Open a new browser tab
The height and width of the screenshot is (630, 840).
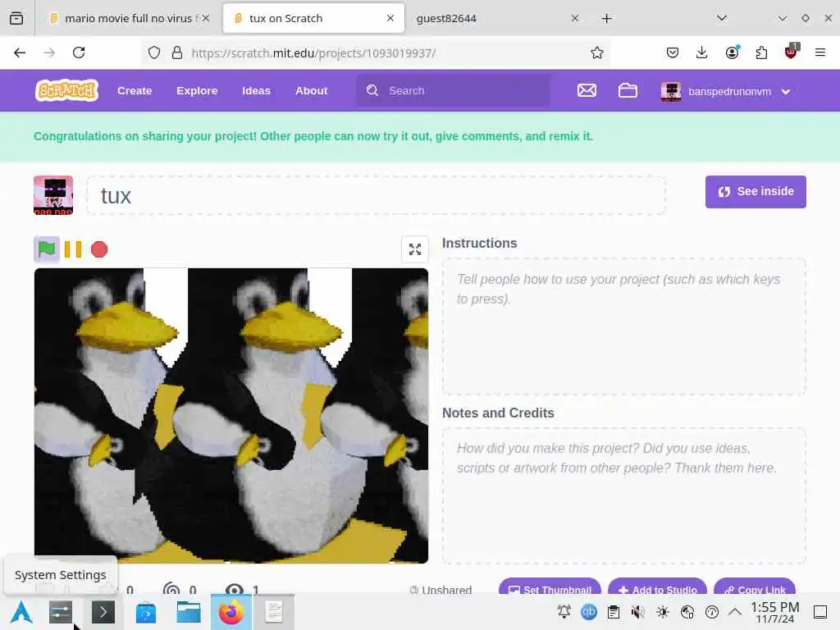[606, 19]
